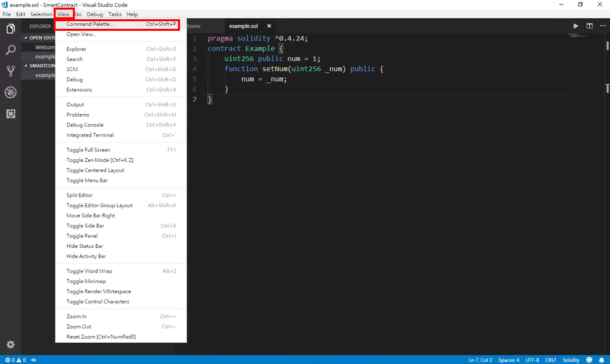610x364 pixels.
Task: Open notifications bell in status bar
Action: tap(602, 360)
